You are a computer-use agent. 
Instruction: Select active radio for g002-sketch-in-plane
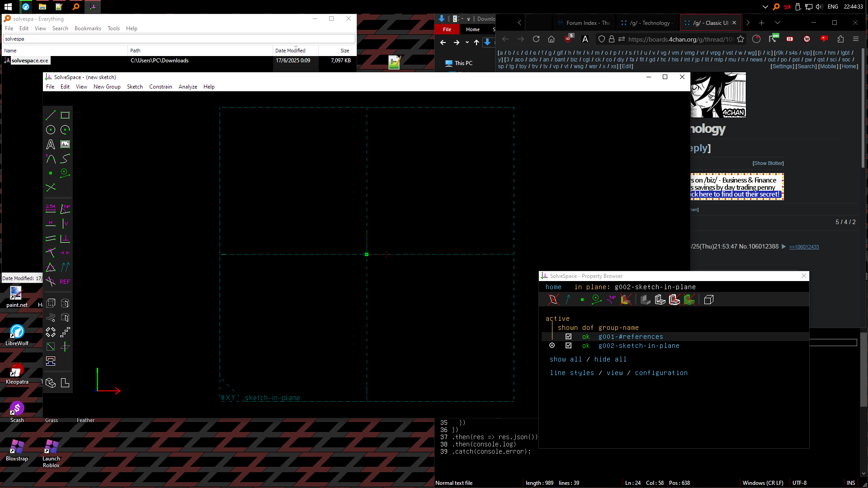[552, 346]
